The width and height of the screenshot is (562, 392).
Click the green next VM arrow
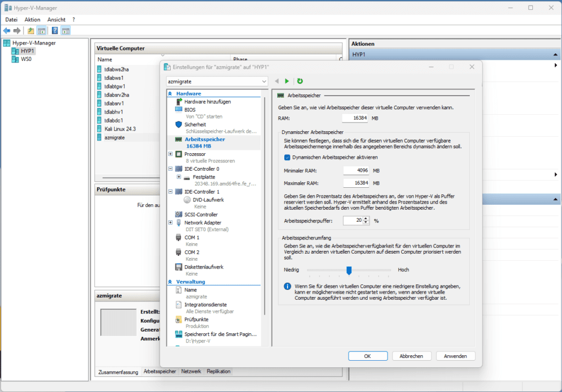[286, 81]
